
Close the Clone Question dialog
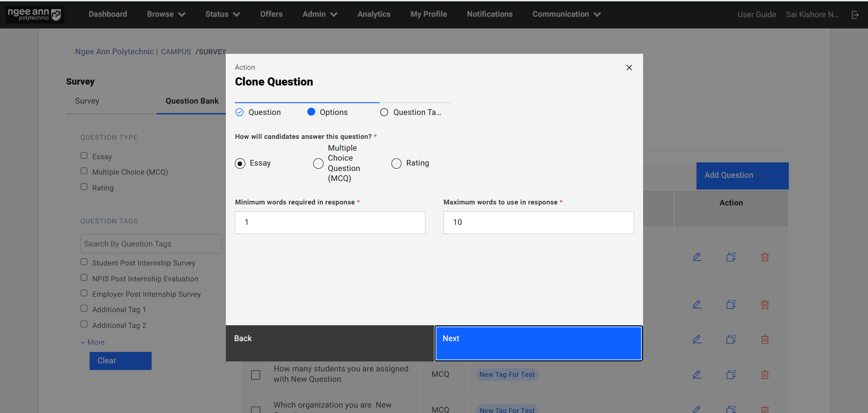[x=629, y=68]
